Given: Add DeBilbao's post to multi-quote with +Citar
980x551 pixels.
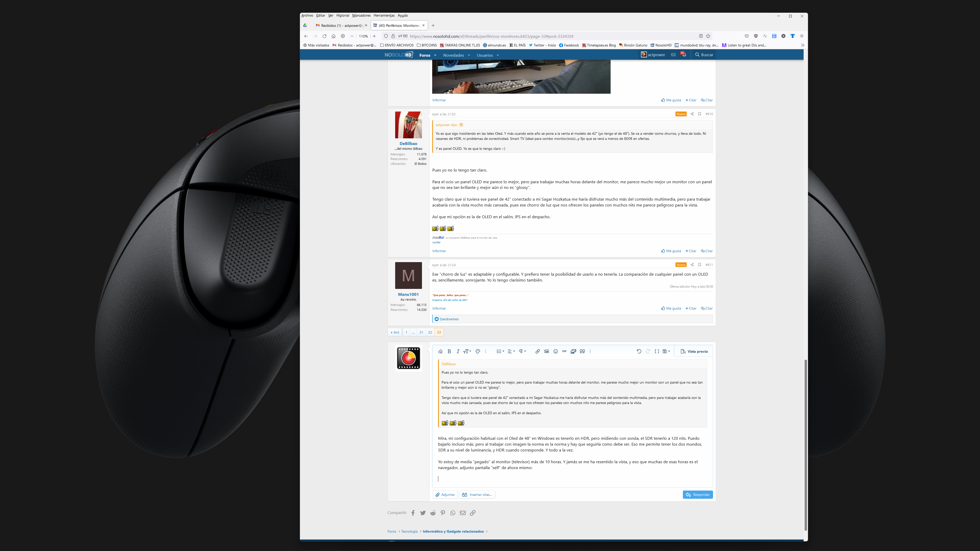Looking at the screenshot, I should click(691, 251).
